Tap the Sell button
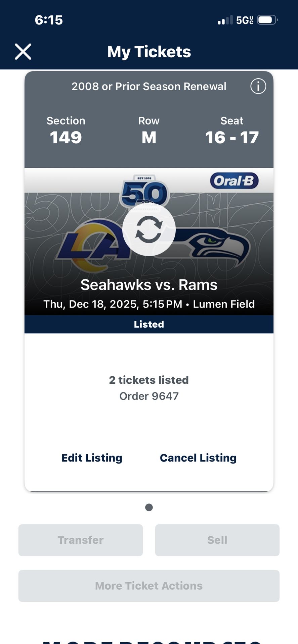Screen dimensions: 298x644 [x=217, y=540]
